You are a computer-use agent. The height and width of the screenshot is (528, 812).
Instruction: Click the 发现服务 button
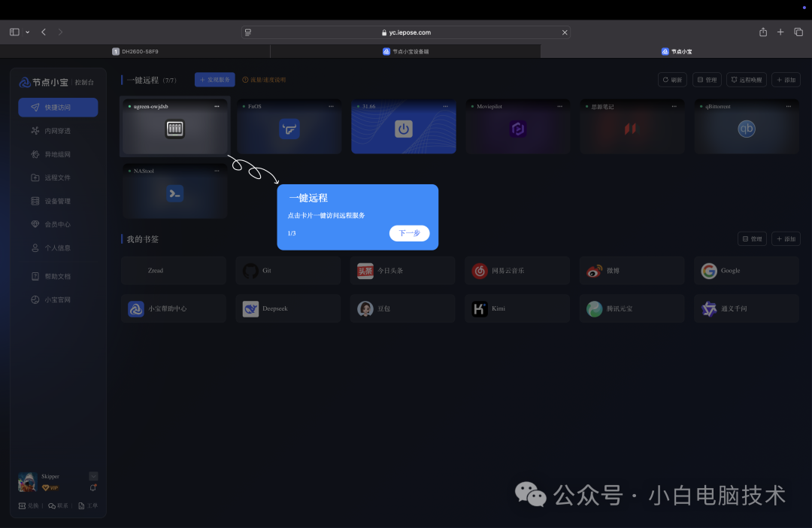point(215,80)
